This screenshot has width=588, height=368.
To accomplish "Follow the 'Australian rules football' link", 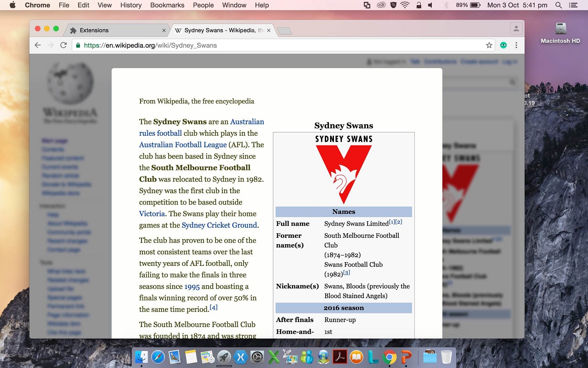I will 160,133.
